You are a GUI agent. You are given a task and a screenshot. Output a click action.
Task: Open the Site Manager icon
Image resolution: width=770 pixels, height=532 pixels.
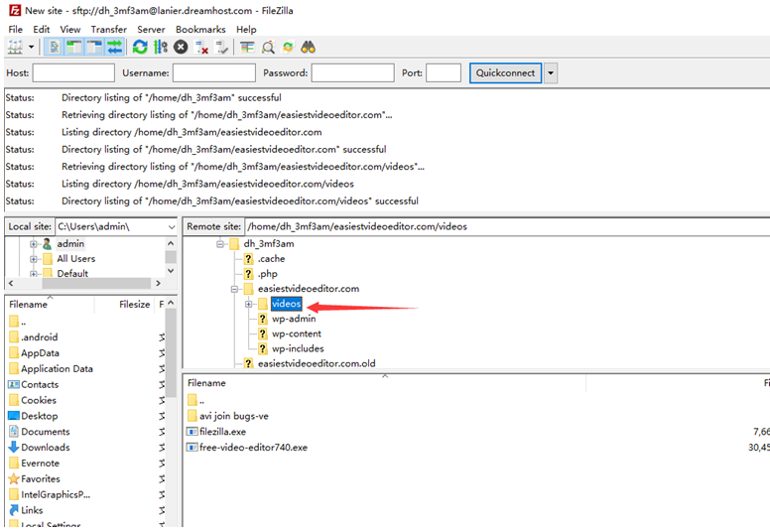pyautogui.click(x=15, y=47)
